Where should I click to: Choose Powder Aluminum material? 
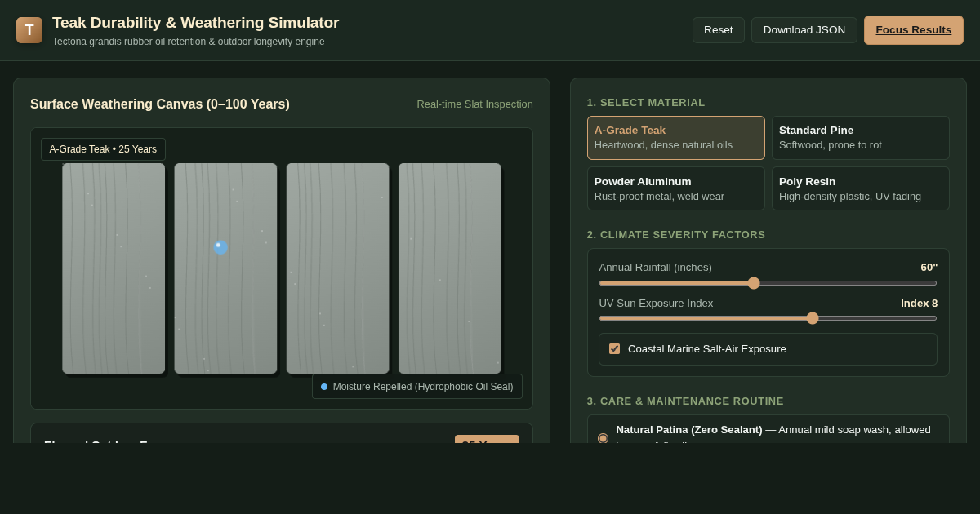(x=676, y=188)
